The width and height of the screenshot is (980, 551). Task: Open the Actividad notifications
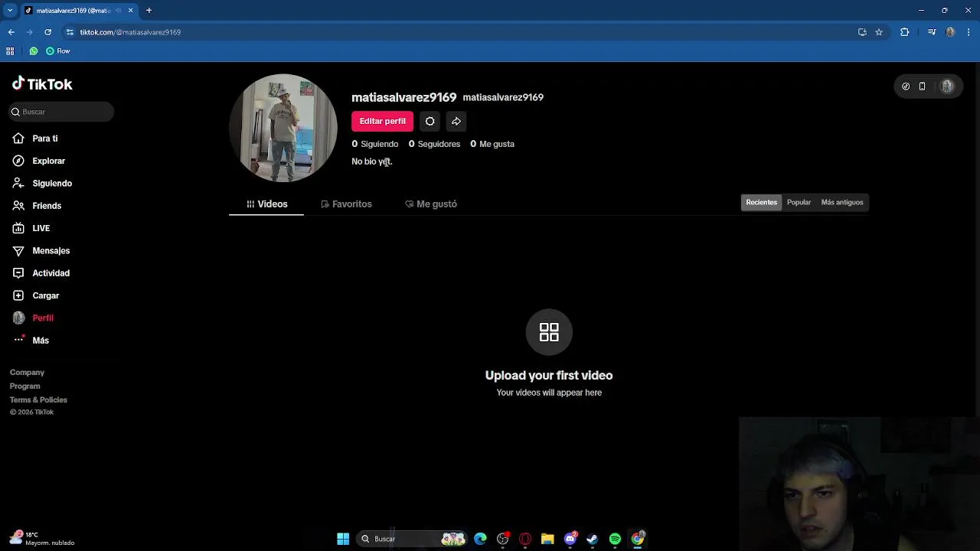pyautogui.click(x=41, y=273)
